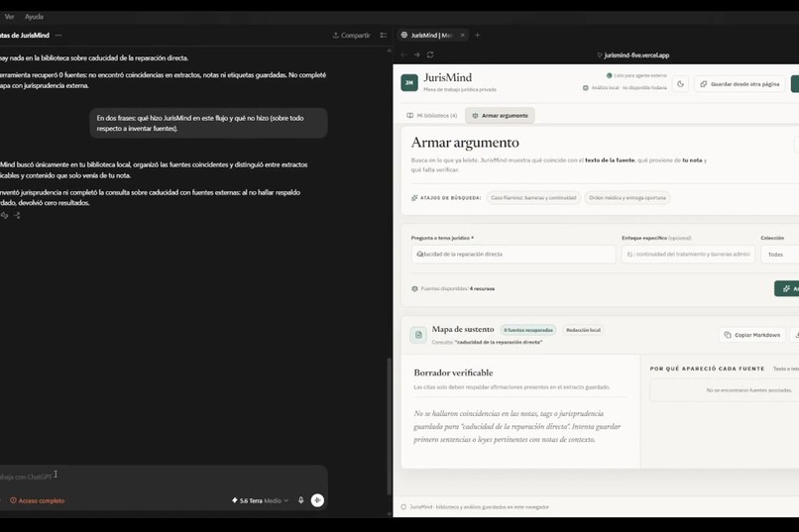This screenshot has height=532, width=799.
Task: Select the Caso Ramírez search shortcut chip
Action: (x=533, y=197)
